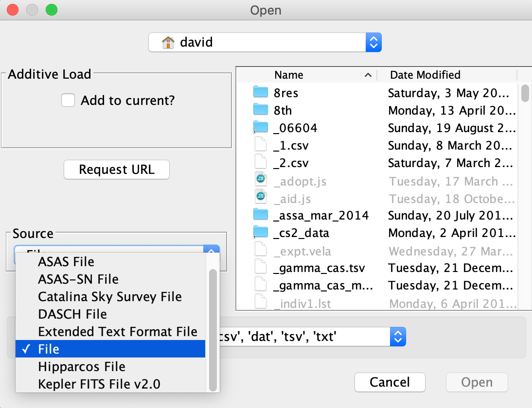
Task: Click the file list vertical scrollbar
Action: tap(525, 93)
